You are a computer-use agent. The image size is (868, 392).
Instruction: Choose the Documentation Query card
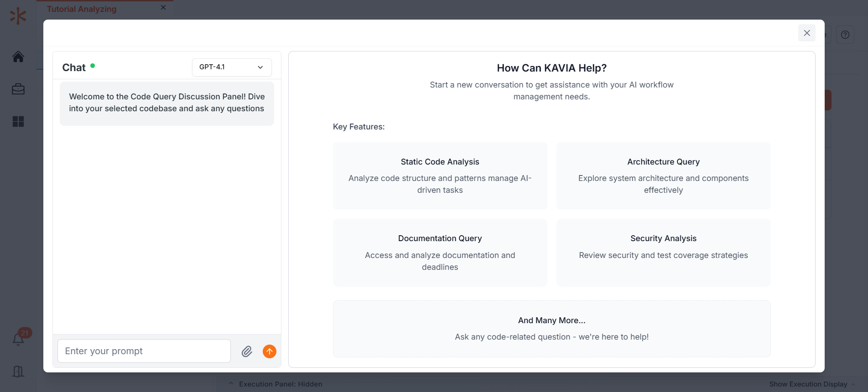(440, 253)
